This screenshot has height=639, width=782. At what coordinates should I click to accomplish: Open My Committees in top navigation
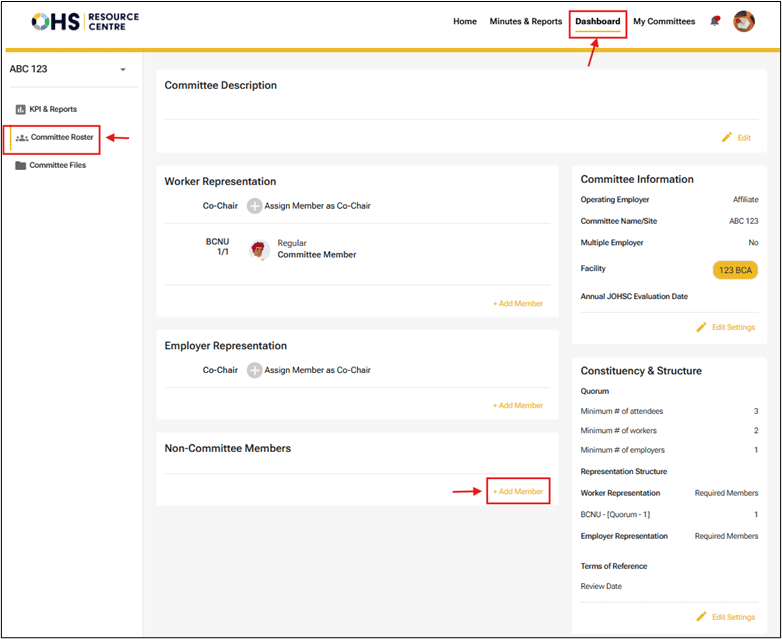(x=664, y=21)
